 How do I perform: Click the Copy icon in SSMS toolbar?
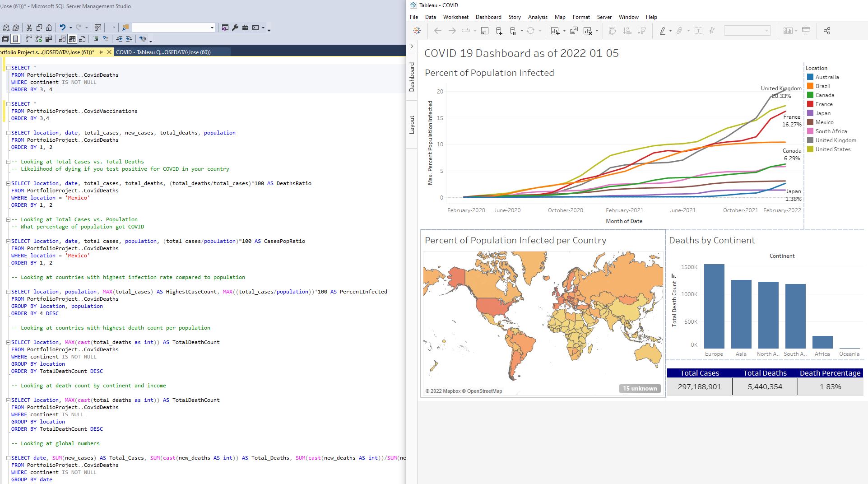(39, 28)
